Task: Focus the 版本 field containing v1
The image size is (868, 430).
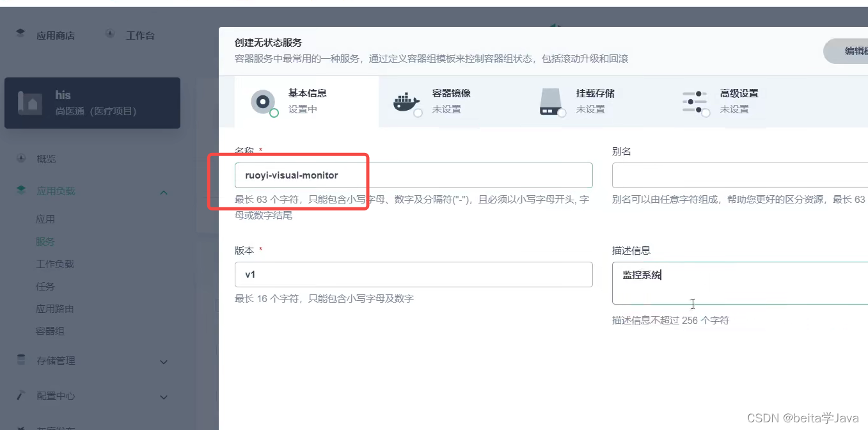Action: [414, 275]
